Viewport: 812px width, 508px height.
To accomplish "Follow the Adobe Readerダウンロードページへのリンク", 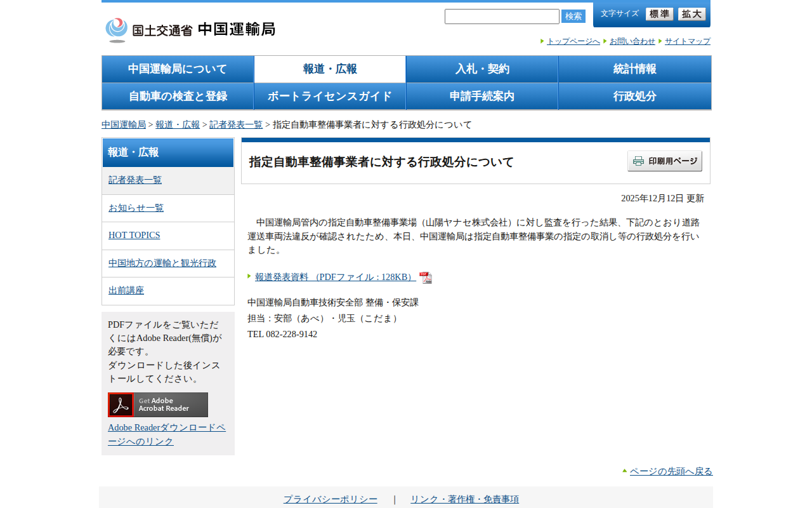I will 167,434.
